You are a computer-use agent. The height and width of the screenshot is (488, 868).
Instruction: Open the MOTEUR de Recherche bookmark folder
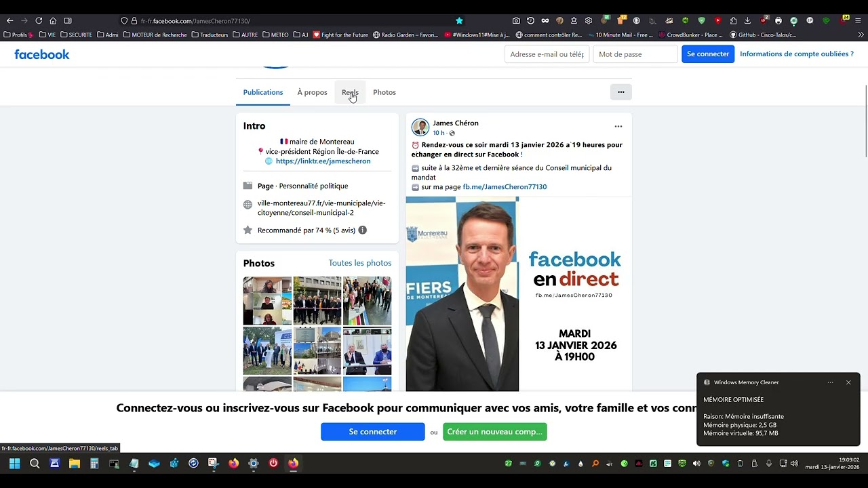click(155, 35)
